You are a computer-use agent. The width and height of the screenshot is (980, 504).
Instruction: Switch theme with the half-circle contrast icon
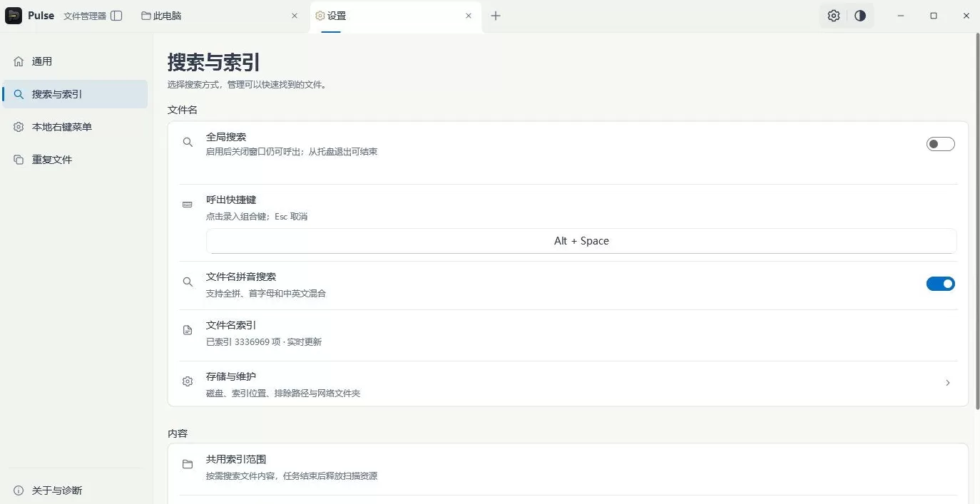[860, 16]
